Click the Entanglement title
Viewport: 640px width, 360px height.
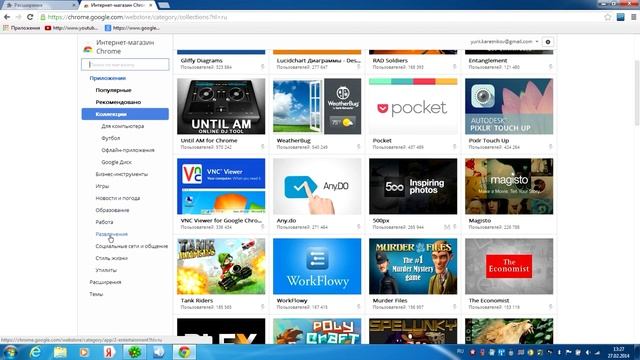pos(488,60)
